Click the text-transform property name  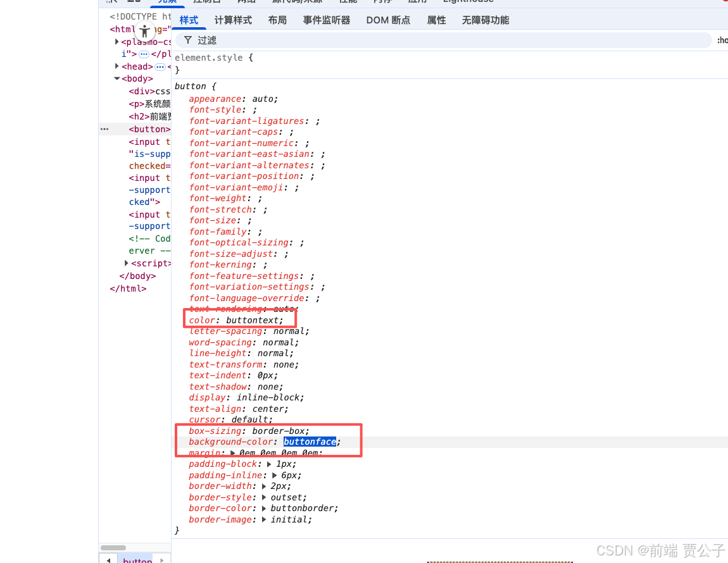click(225, 364)
